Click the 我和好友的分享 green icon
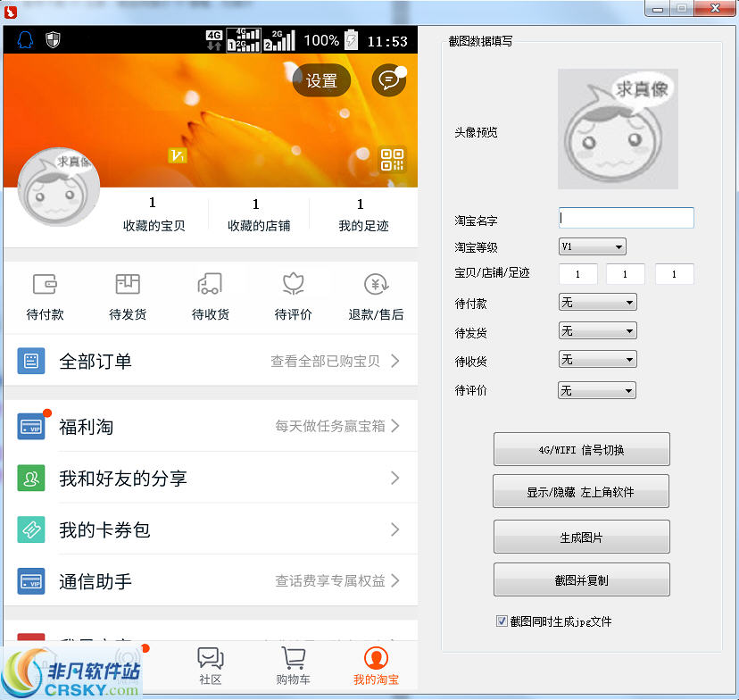Viewport: 739px width, 700px height. (31, 478)
